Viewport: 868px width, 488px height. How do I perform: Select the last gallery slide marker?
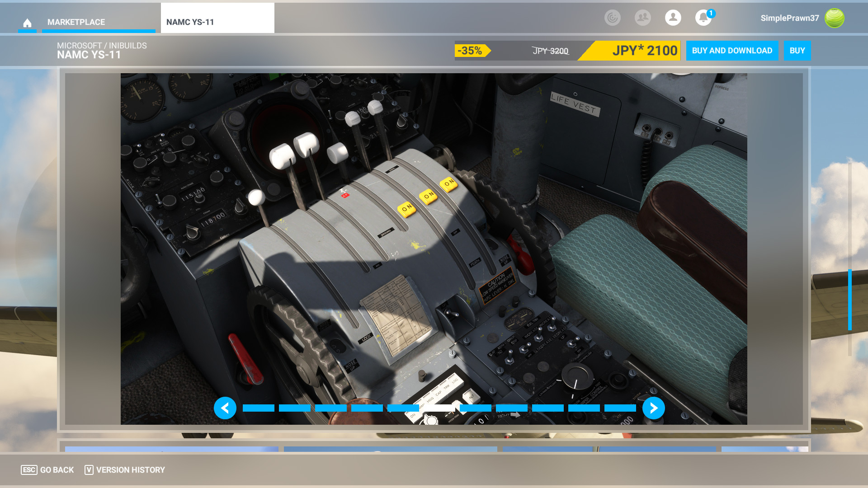pyautogui.click(x=620, y=408)
